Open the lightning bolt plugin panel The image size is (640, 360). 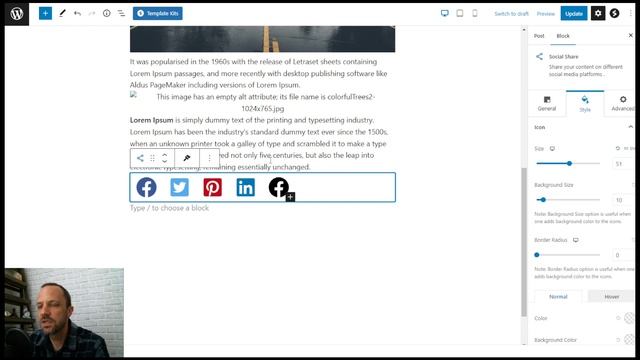(x=614, y=13)
